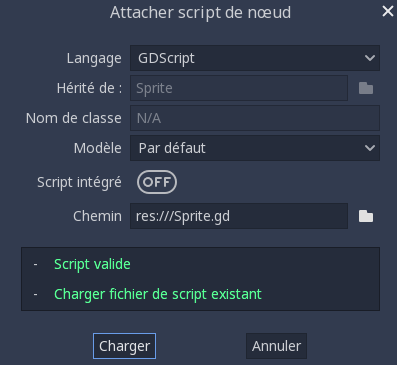The height and width of the screenshot is (365, 397).
Task: Click the Modèle label
Action: 98,148
